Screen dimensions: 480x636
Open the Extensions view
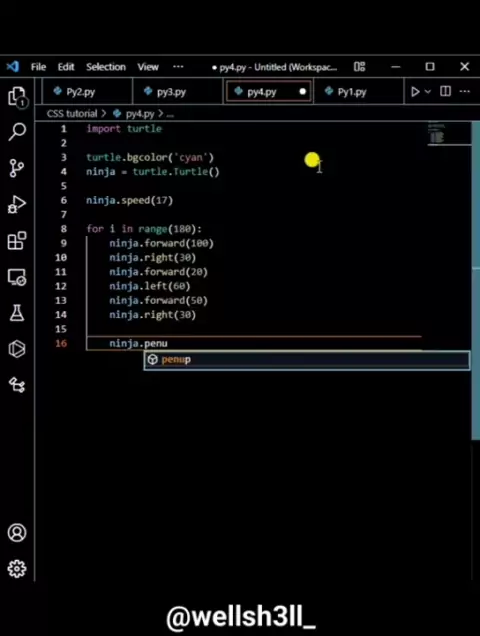click(17, 241)
